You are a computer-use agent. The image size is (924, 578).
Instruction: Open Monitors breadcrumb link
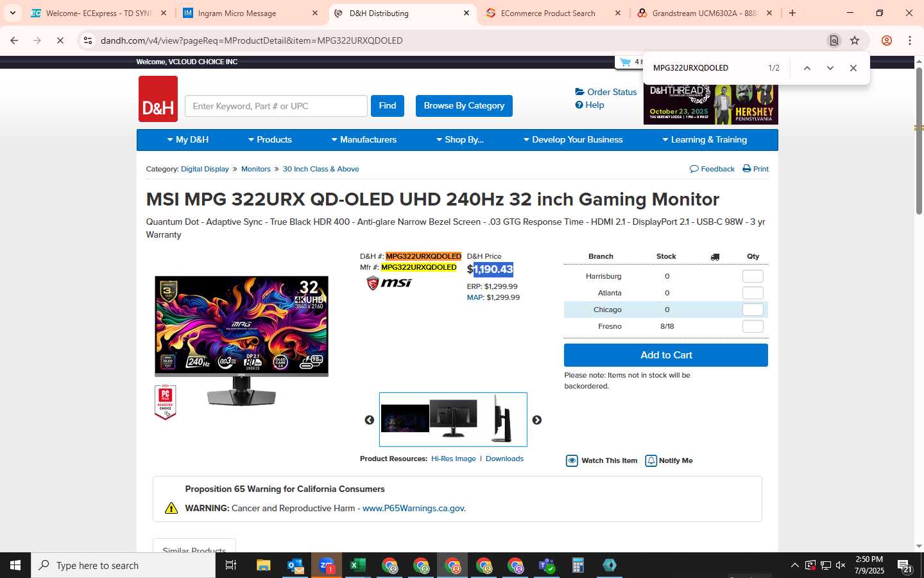point(255,169)
